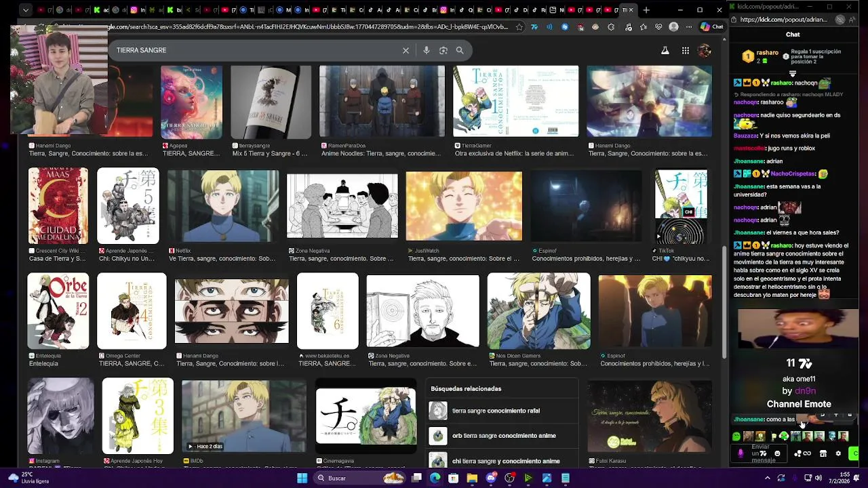Clear the TIERRA SANGRE search text
This screenshot has width=868, height=488.
click(x=406, y=50)
